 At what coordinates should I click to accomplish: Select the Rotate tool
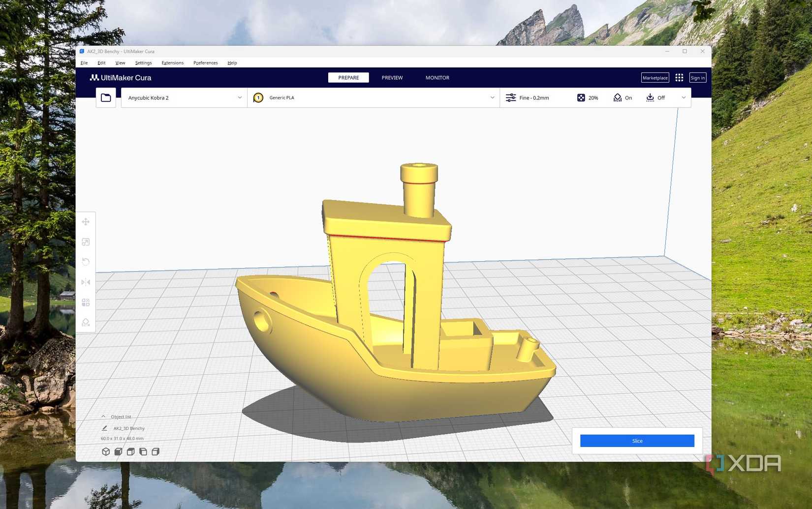tap(86, 261)
